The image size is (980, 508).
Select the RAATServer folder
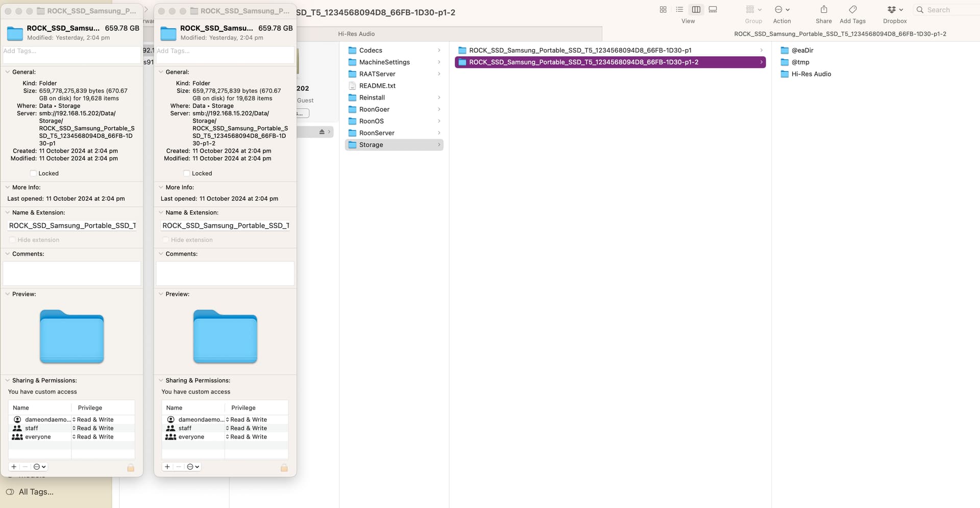[394, 74]
